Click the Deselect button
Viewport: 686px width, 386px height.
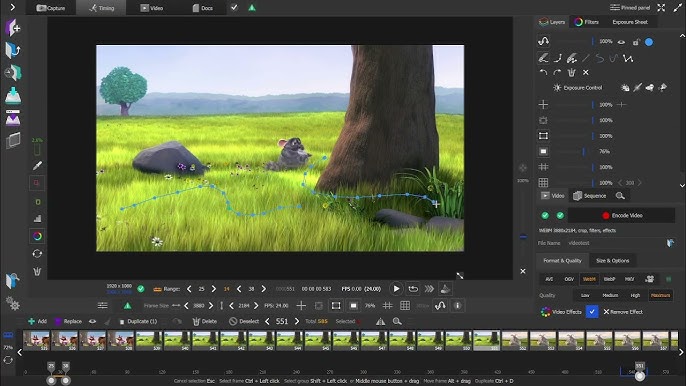point(244,321)
